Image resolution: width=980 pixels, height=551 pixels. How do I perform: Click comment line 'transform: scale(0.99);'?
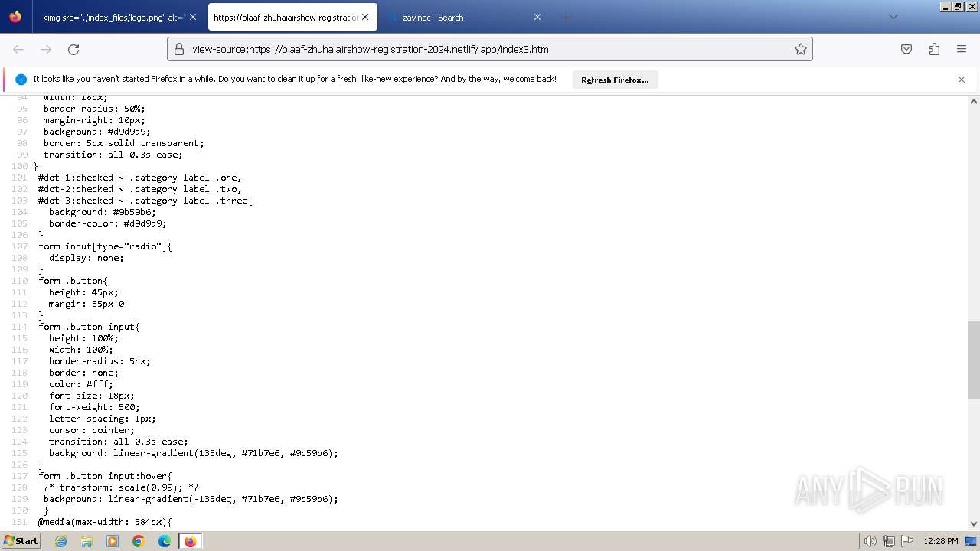(x=121, y=487)
